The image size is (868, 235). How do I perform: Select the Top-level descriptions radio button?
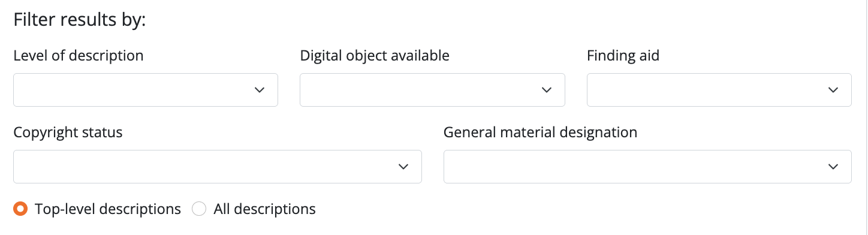pos(20,209)
